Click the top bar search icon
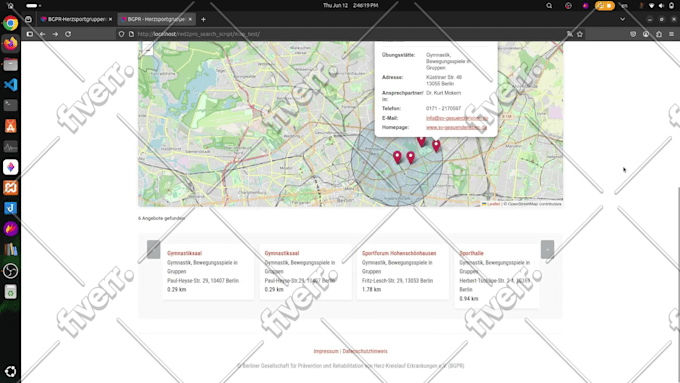 click(549, 6)
